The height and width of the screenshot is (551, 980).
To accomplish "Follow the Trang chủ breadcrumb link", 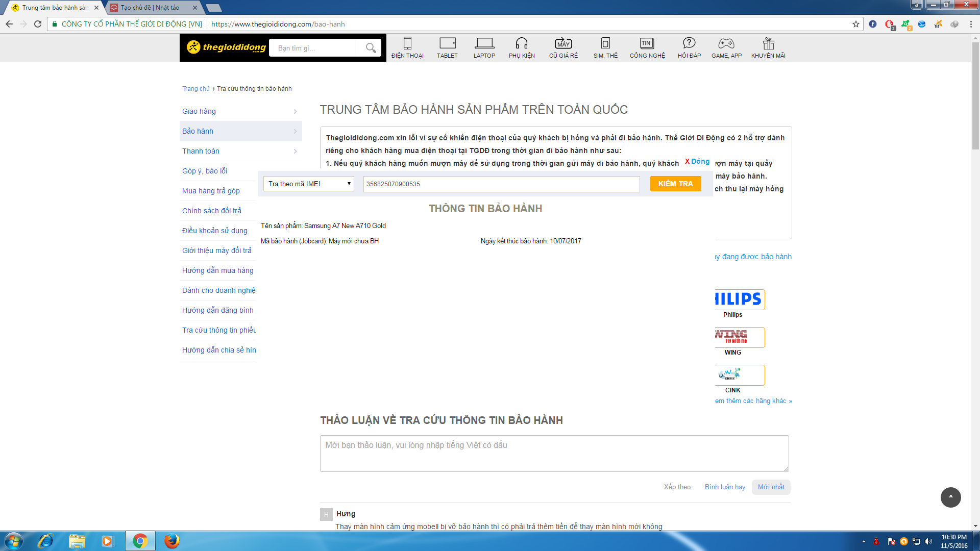I will click(x=196, y=89).
